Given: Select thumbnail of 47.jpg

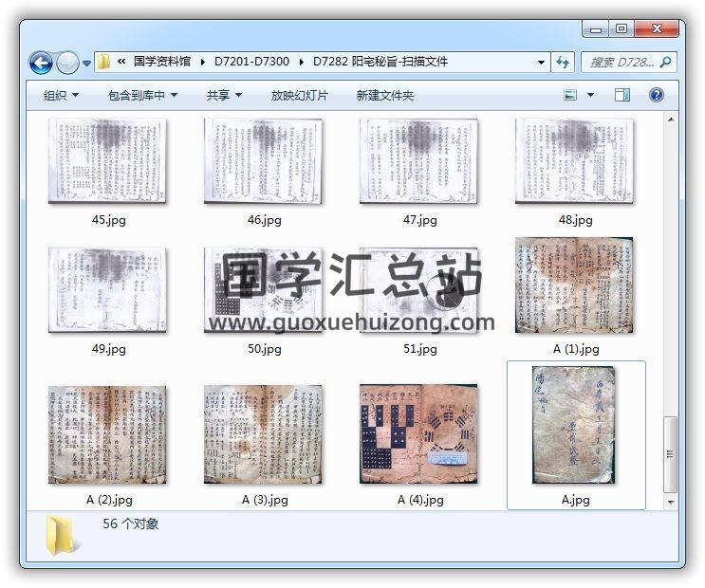Looking at the screenshot, I should coord(418,161).
